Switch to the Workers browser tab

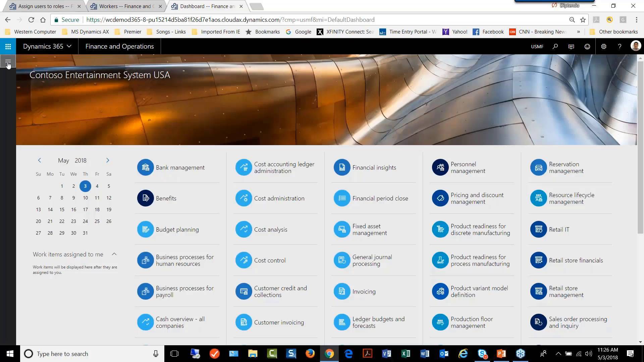tap(124, 6)
